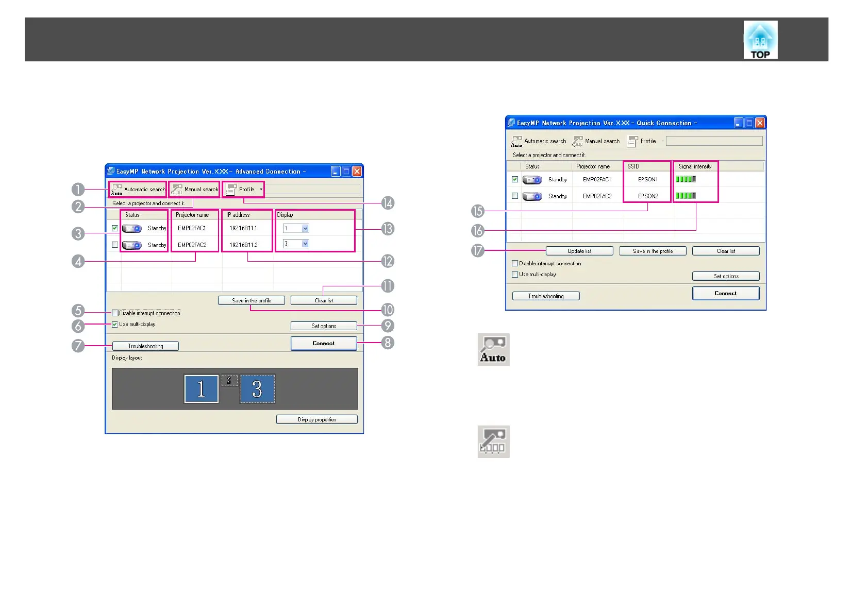Viewport: 868px width, 613px height.
Task: Click Manual search in Advanced Connection window
Action: tap(194, 190)
